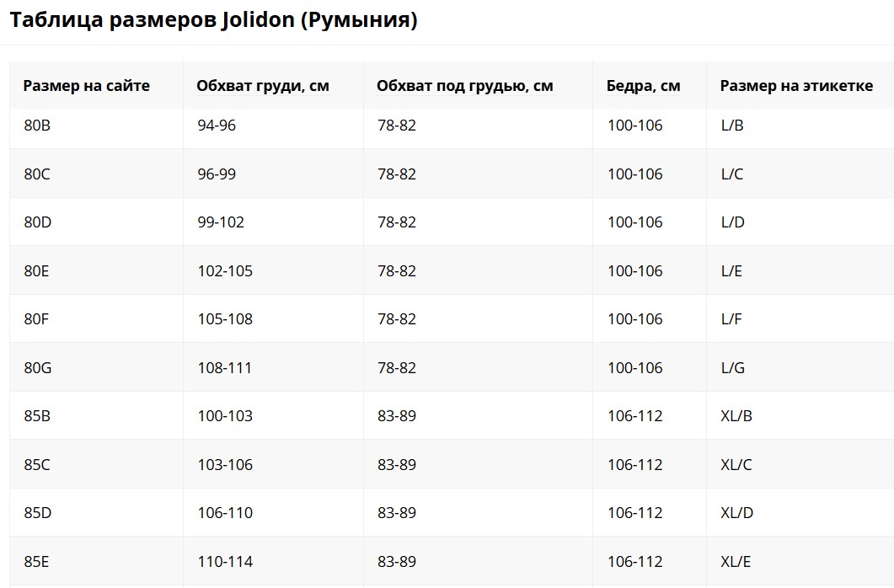Click the "Размер на сайте" column header

[x=86, y=86]
